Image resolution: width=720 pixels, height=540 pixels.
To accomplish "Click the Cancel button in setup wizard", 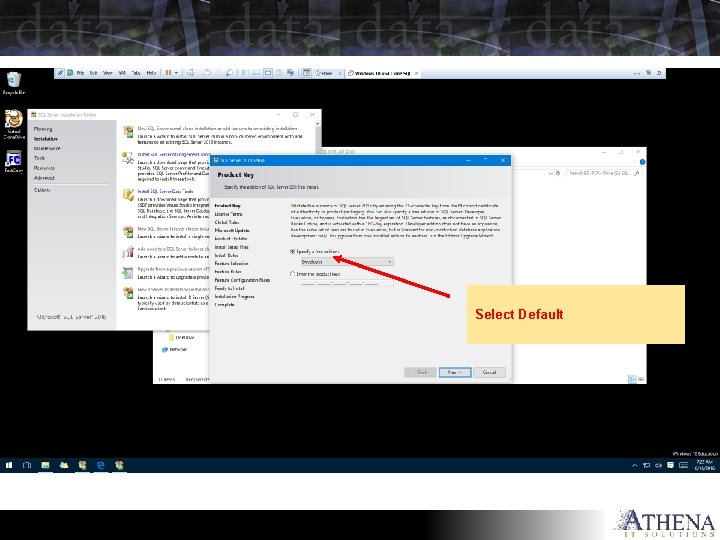I will pyautogui.click(x=489, y=372).
